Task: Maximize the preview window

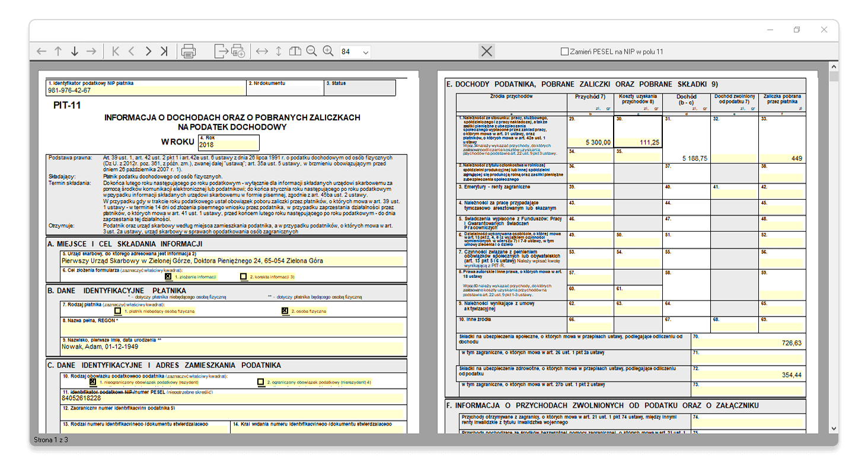Action: tap(797, 30)
